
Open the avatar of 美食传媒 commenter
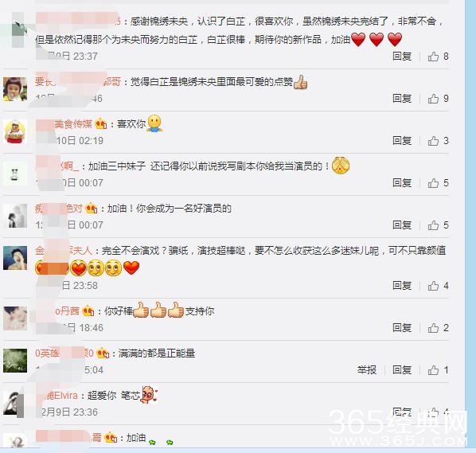click(x=15, y=131)
